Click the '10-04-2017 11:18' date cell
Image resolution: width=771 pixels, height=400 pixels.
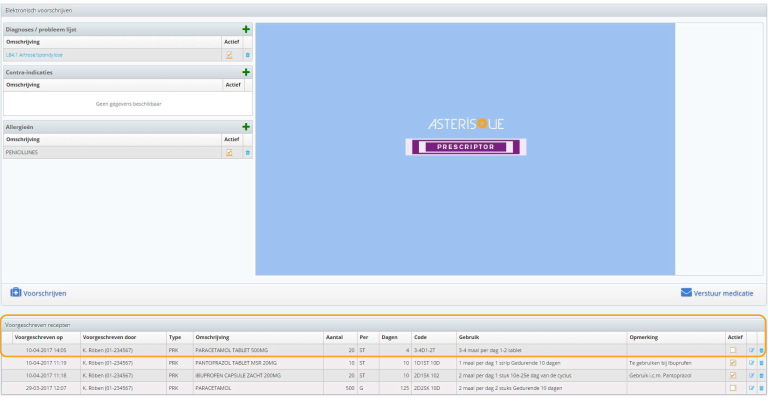point(46,375)
